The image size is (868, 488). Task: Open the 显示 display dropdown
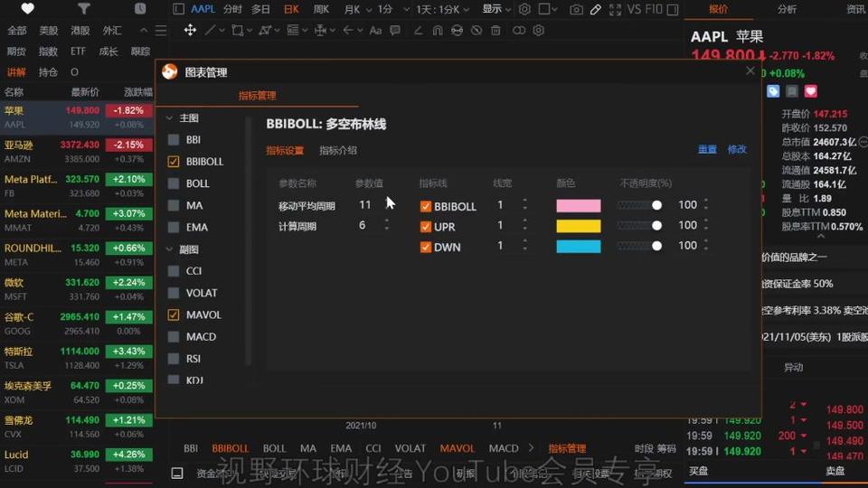click(x=496, y=9)
